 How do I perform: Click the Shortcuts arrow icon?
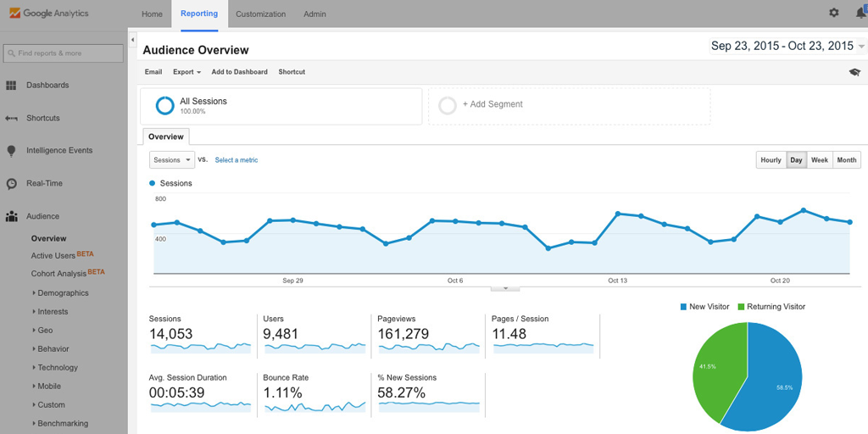11,118
